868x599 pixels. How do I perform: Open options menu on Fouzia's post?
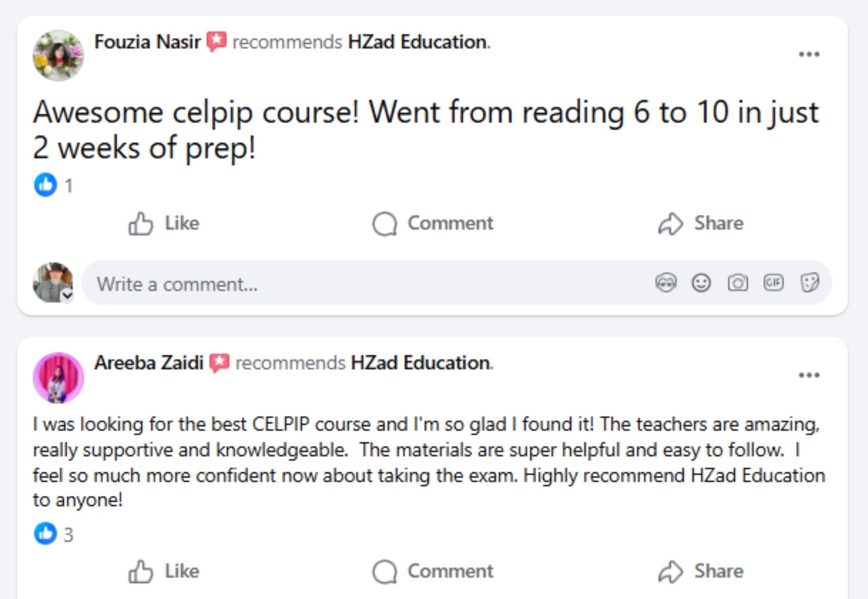(809, 54)
